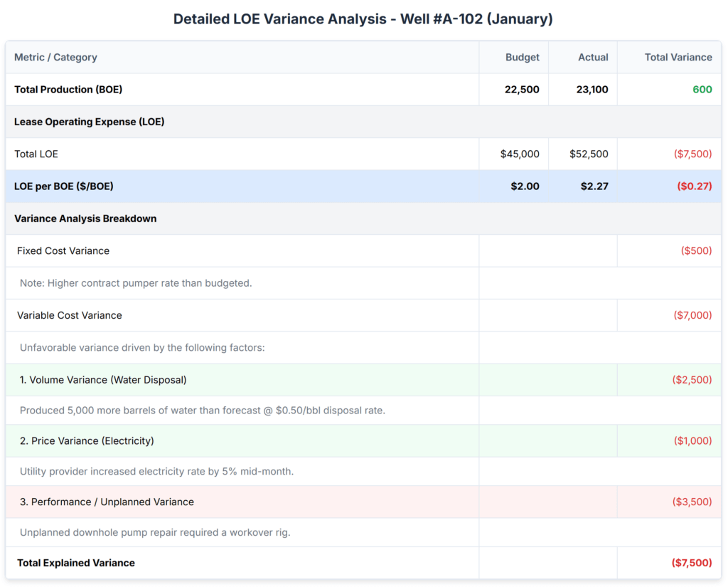The height and width of the screenshot is (587, 728).
Task: Click the Metric / Category column header
Action: [x=55, y=57]
